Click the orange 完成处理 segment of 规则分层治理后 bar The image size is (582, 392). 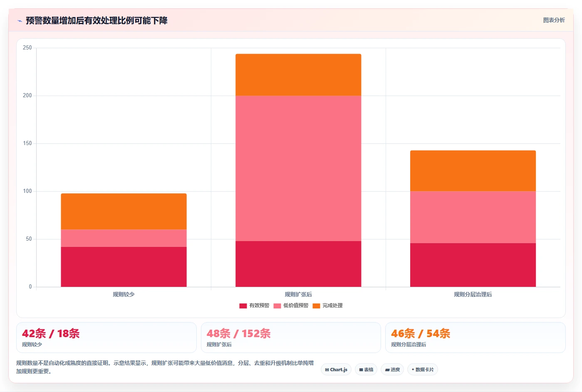point(473,171)
